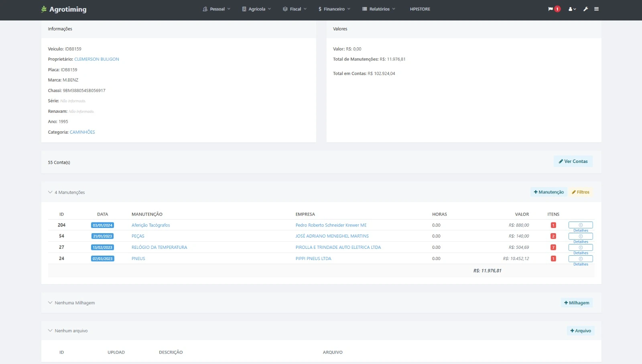Open the user account icon menu
Image resolution: width=642 pixels, height=364 pixels.
click(572, 9)
